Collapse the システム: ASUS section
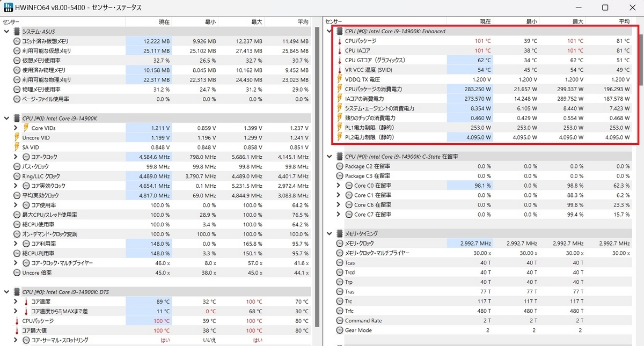This screenshot has height=346, width=644. tap(6, 32)
